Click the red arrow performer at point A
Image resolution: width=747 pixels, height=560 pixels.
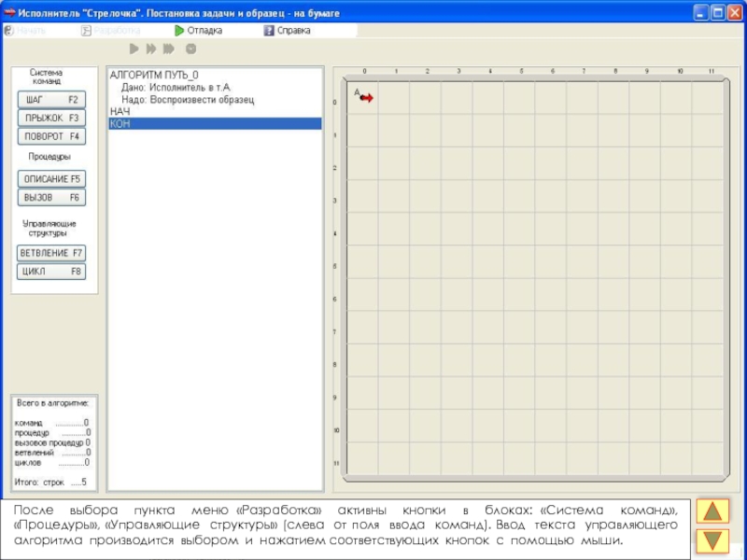click(366, 98)
